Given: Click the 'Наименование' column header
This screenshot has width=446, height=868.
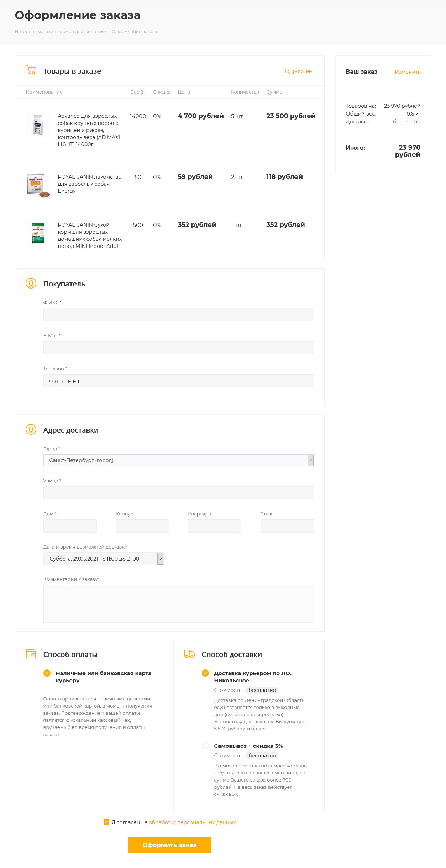Looking at the screenshot, I should coord(44,92).
